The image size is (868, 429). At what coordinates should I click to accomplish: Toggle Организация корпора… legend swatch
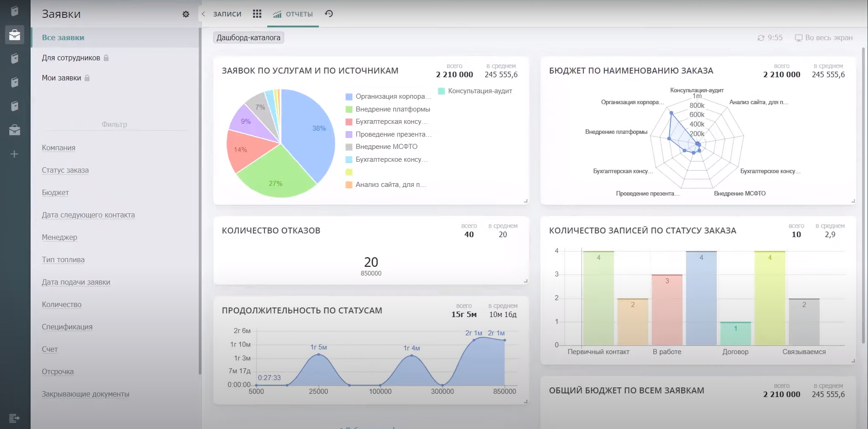pyautogui.click(x=349, y=96)
